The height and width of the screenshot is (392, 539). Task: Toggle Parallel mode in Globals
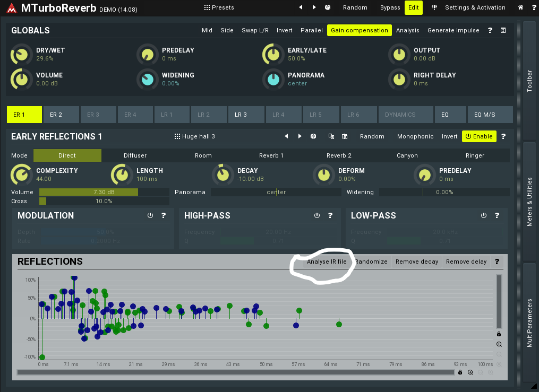click(311, 30)
